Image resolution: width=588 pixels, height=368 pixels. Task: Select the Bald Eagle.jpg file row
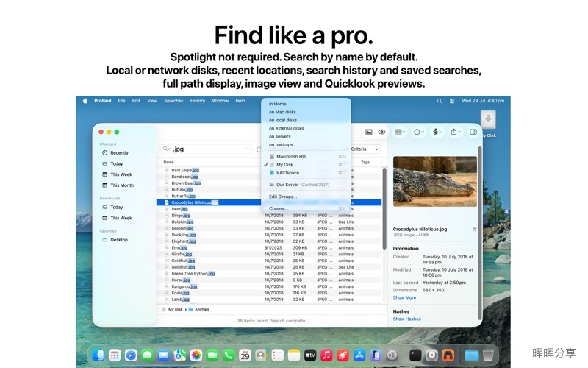[269, 170]
